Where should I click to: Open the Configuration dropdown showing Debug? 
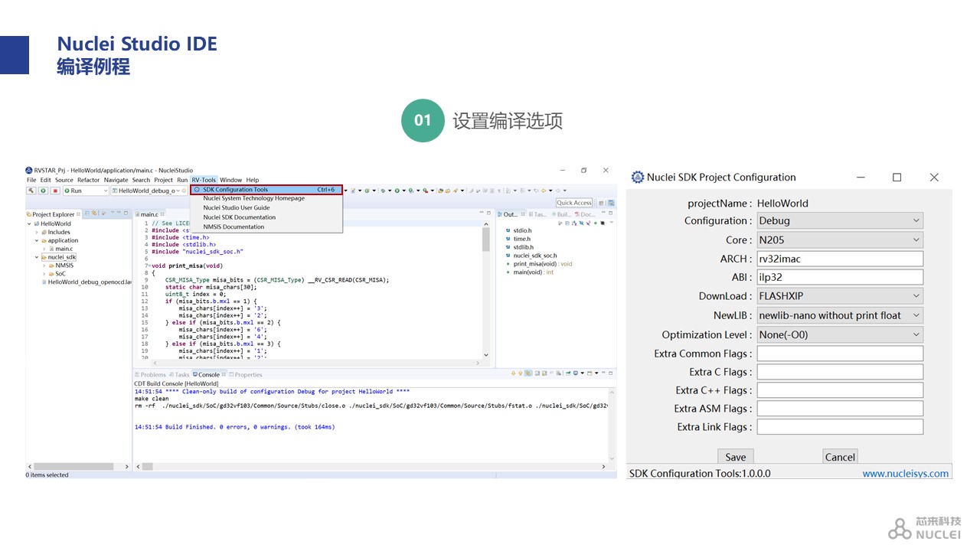[840, 220]
